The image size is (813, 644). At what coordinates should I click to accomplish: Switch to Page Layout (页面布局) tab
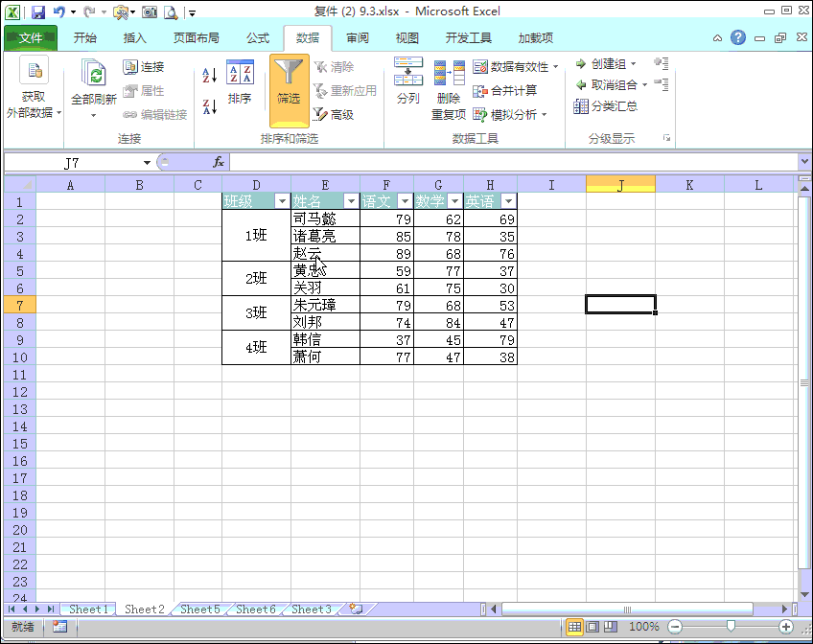(x=196, y=37)
